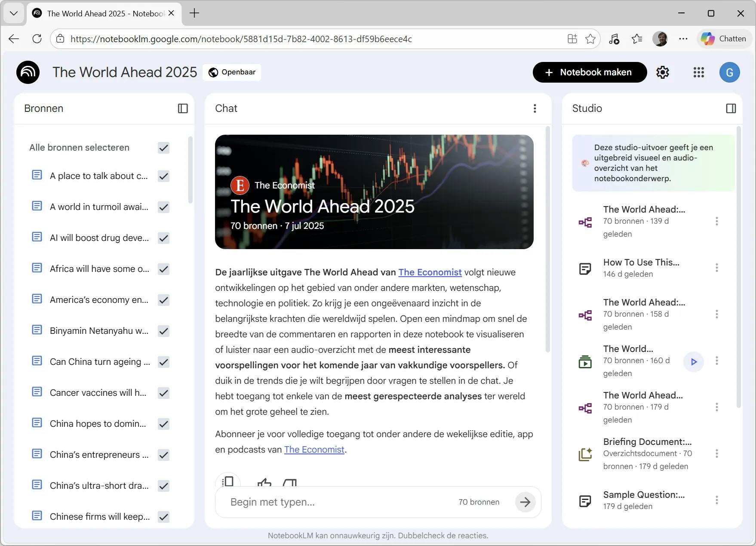Click video overview icon dated 160 d geleden
Viewport: 756px width, 546px height.
[585, 361]
